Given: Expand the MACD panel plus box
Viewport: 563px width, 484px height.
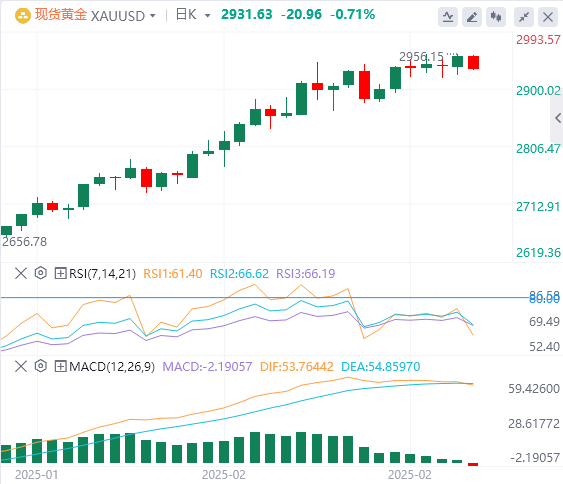Looking at the screenshot, I should click(60, 367).
